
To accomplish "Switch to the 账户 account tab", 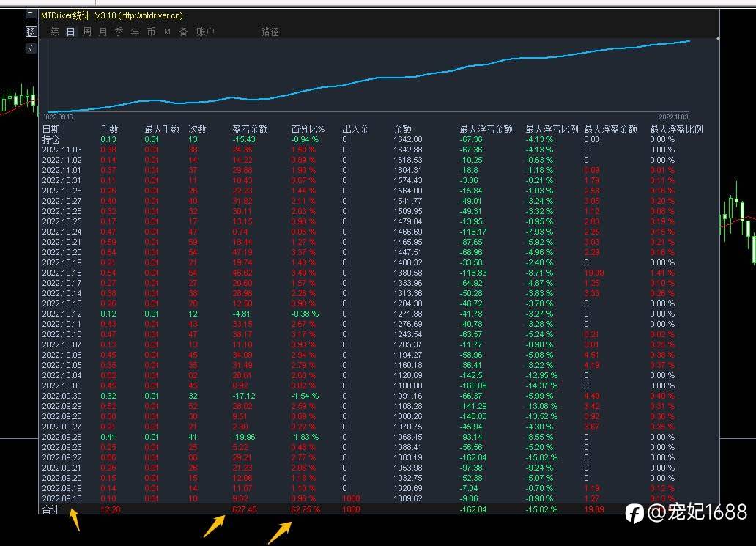I will pyautogui.click(x=205, y=32).
